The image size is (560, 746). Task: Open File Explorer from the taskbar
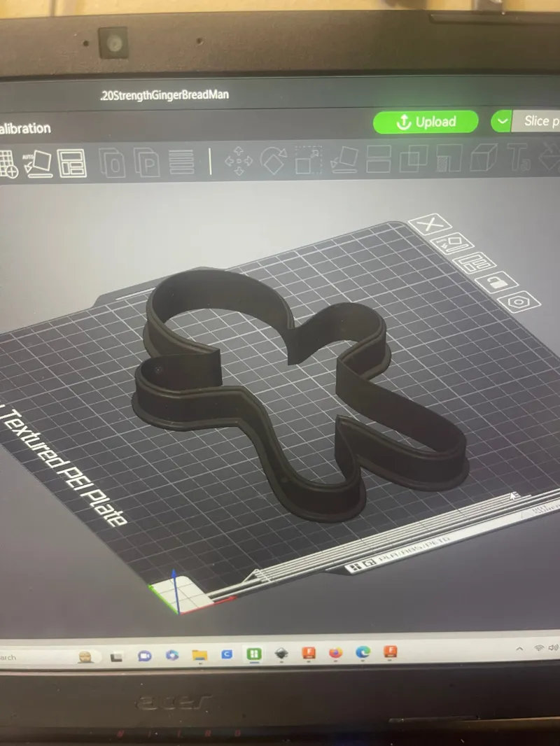[x=199, y=654]
